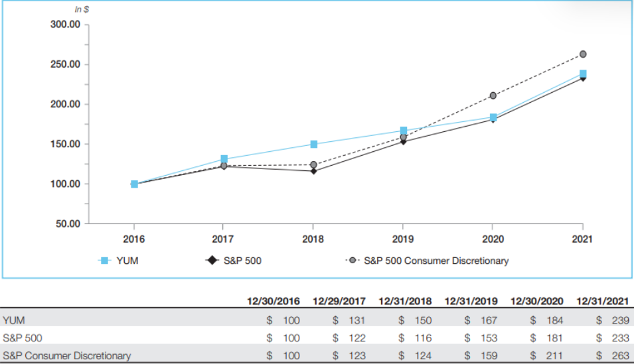Click the S&P 500 black diamond legend marker
Image resolution: width=634 pixels, height=364 pixels.
tap(211, 261)
